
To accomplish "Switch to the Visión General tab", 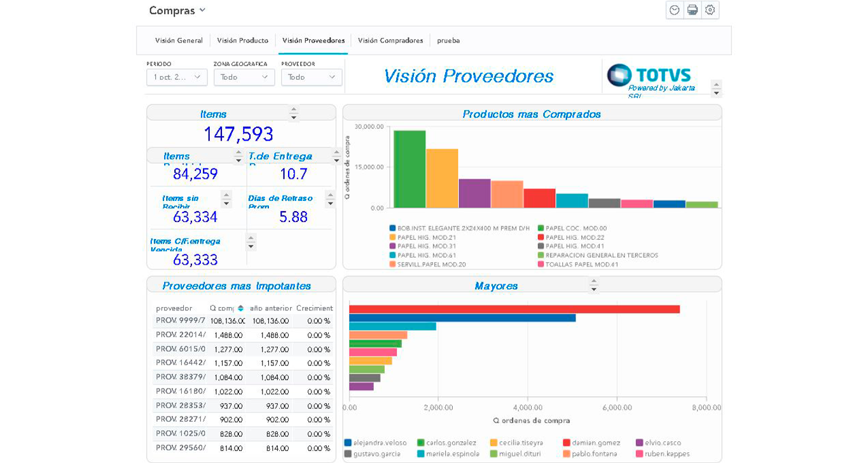I will point(179,41).
